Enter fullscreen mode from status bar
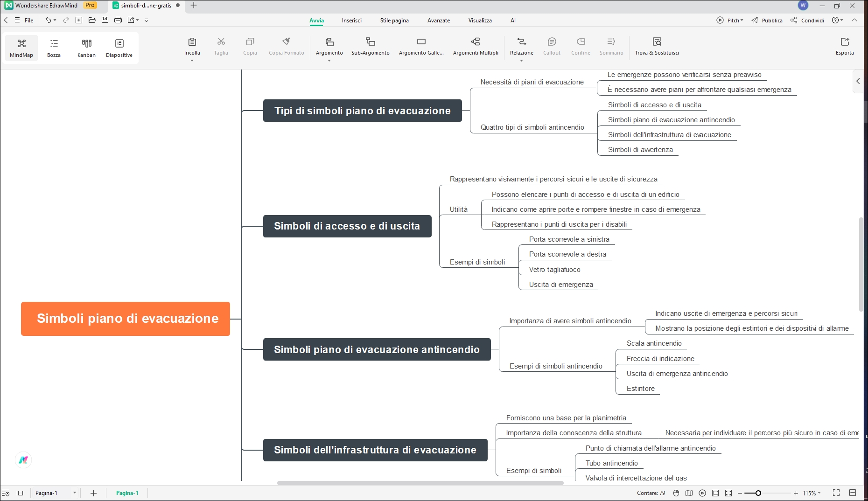Image resolution: width=868 pixels, height=501 pixels. [836, 493]
